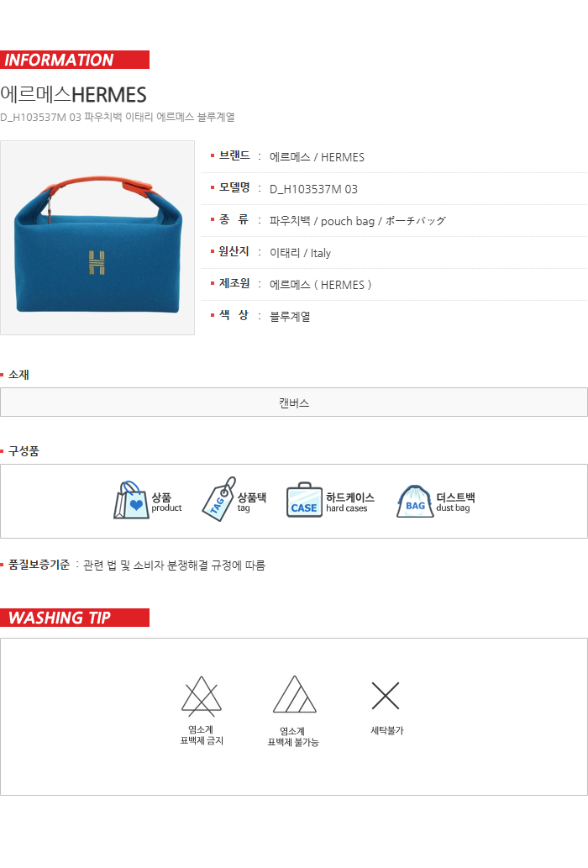Click the X no-washing icon
The height and width of the screenshot is (868, 588).
(386, 696)
